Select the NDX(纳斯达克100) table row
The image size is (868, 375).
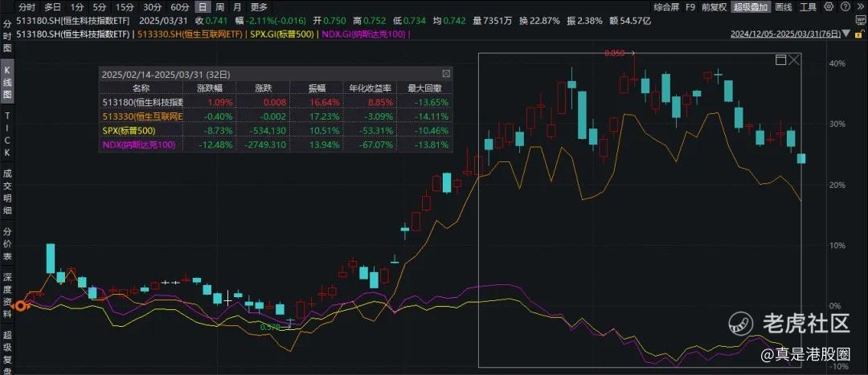pyautogui.click(x=276, y=145)
